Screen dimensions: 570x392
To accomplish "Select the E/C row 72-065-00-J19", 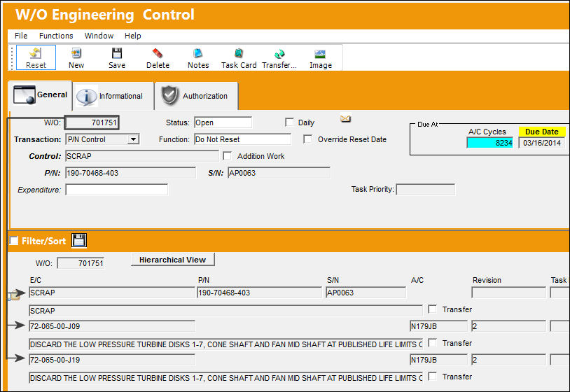I will pos(112,360).
